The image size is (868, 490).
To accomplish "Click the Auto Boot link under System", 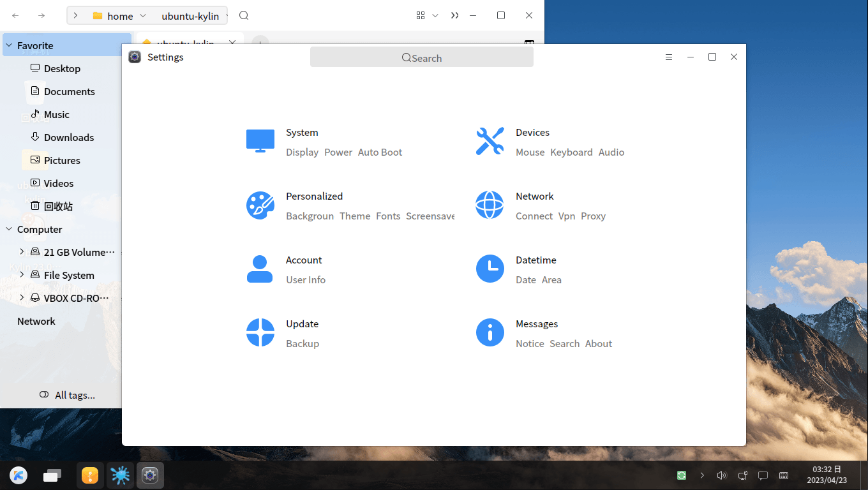I will (x=380, y=152).
